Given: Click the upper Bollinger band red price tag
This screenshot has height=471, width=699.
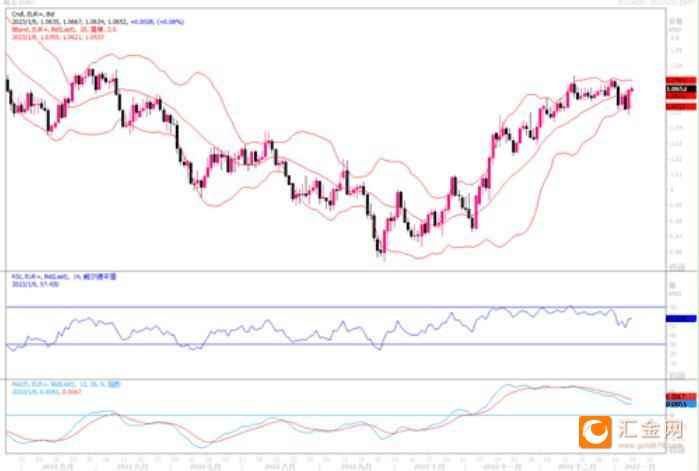Looking at the screenshot, I should click(x=681, y=81).
